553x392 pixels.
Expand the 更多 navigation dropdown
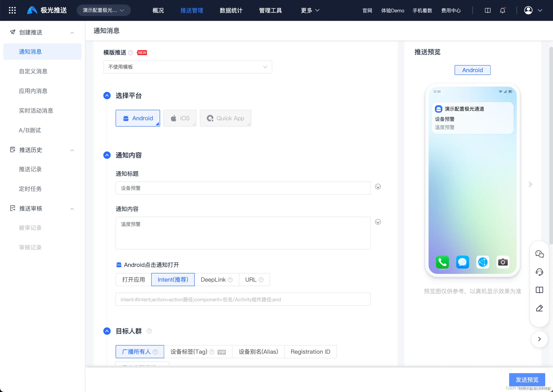click(310, 10)
